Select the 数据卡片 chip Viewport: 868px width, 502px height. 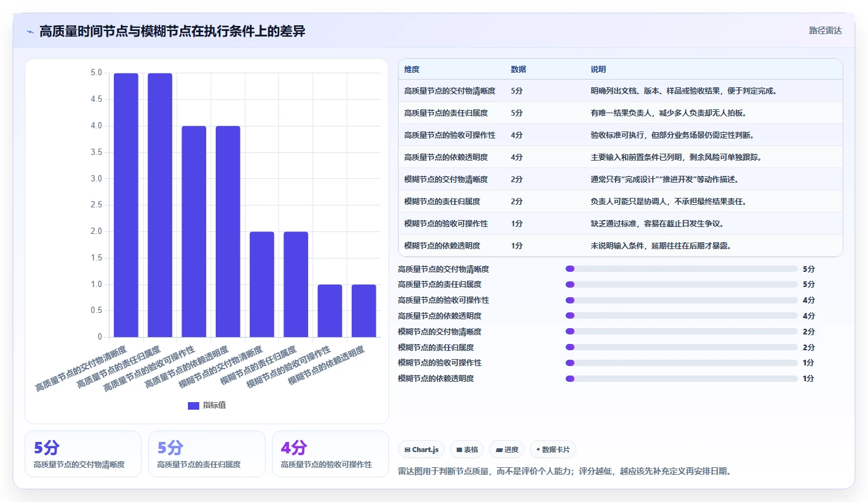point(553,450)
